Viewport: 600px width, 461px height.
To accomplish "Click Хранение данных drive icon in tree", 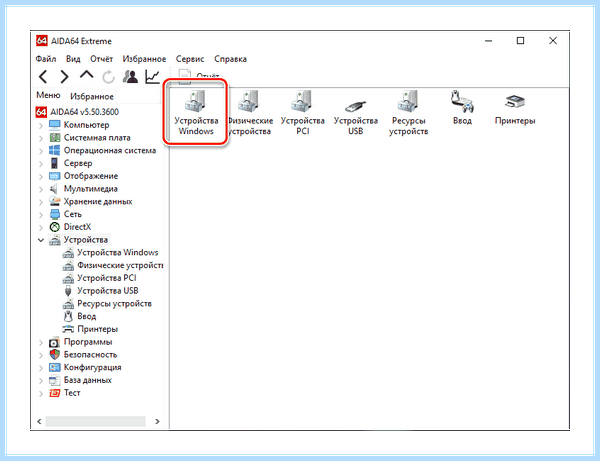I will click(55, 201).
